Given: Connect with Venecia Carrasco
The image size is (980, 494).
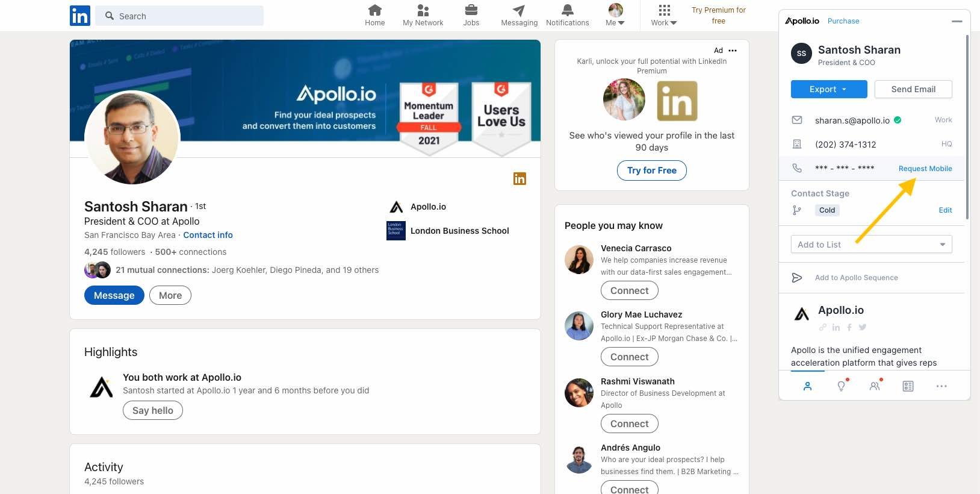Looking at the screenshot, I should coord(630,290).
